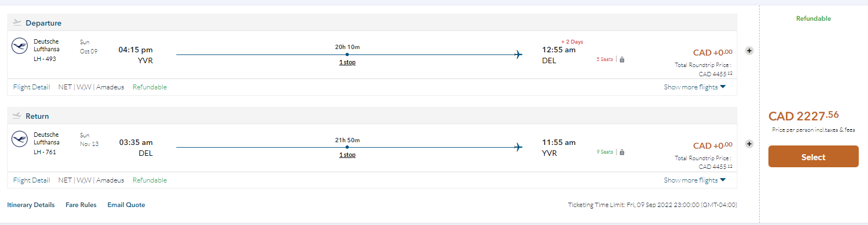Open the 1 stop details on return flight
868x225 pixels.
pyautogui.click(x=347, y=155)
